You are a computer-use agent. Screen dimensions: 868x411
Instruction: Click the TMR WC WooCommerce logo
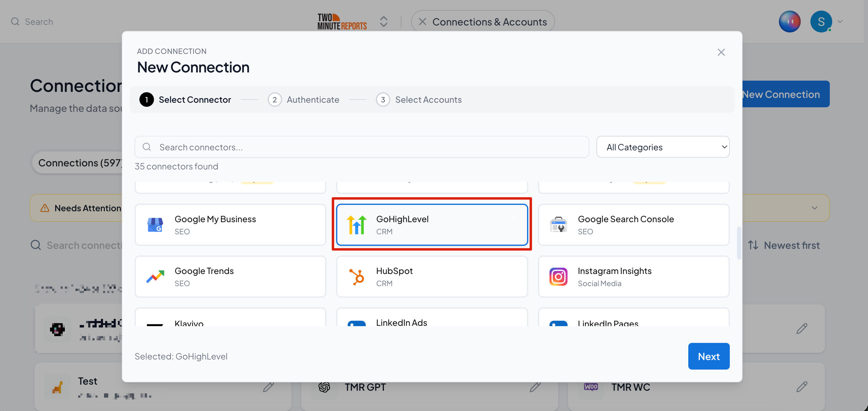point(591,387)
